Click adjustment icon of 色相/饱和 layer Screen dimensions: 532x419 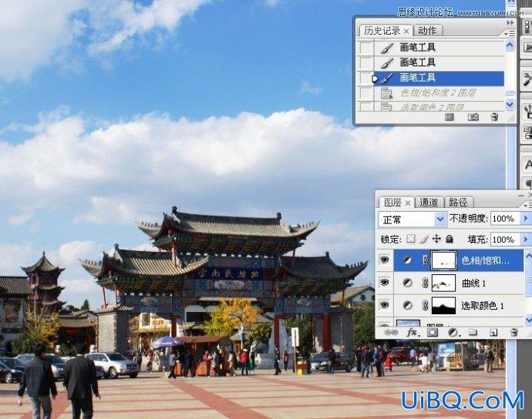point(407,260)
